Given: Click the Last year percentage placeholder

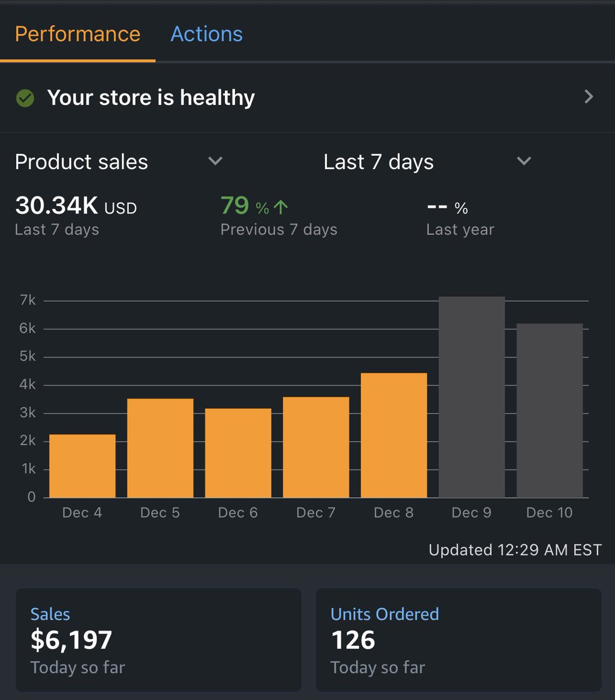Looking at the screenshot, I should point(446,207).
